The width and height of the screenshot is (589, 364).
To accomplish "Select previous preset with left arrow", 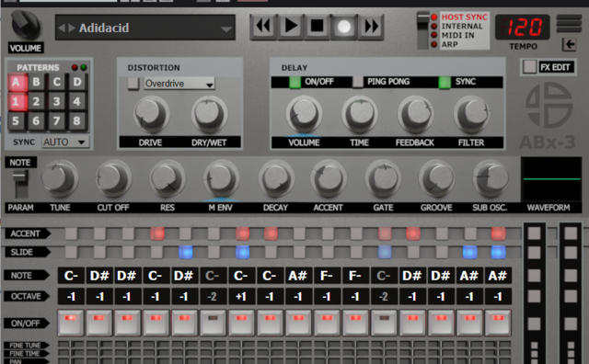I will click(x=62, y=28).
